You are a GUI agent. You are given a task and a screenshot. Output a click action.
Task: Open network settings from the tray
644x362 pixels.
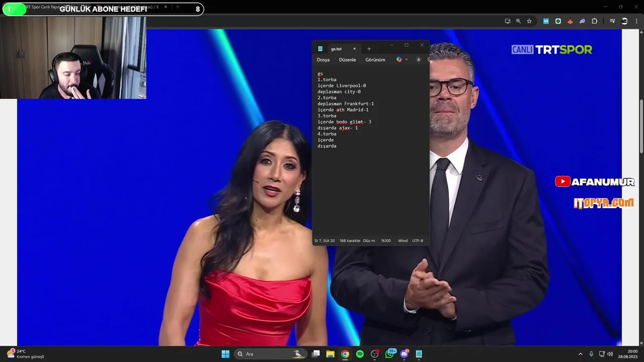[x=602, y=354]
